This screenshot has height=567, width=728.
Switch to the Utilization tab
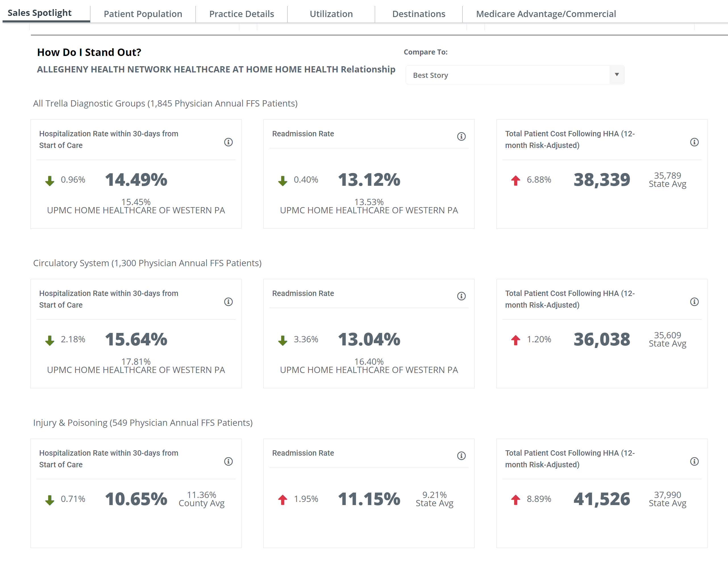[x=331, y=14]
